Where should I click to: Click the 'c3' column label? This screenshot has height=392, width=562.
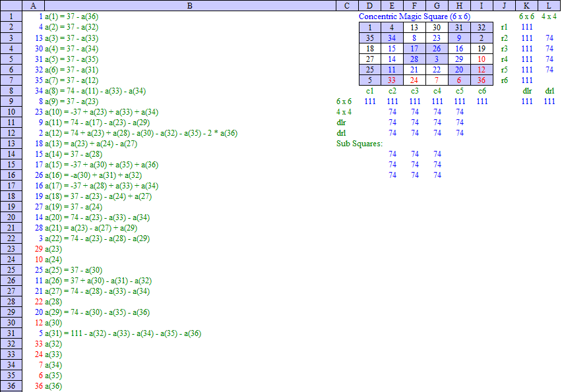415,91
